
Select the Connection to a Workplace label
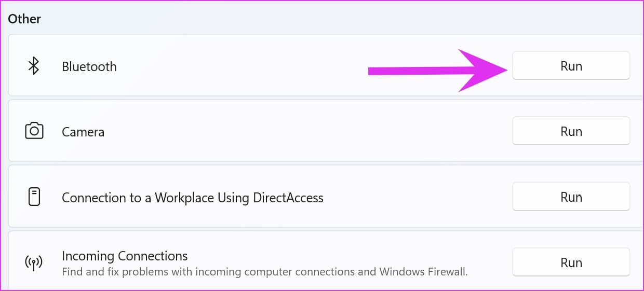pyautogui.click(x=193, y=198)
